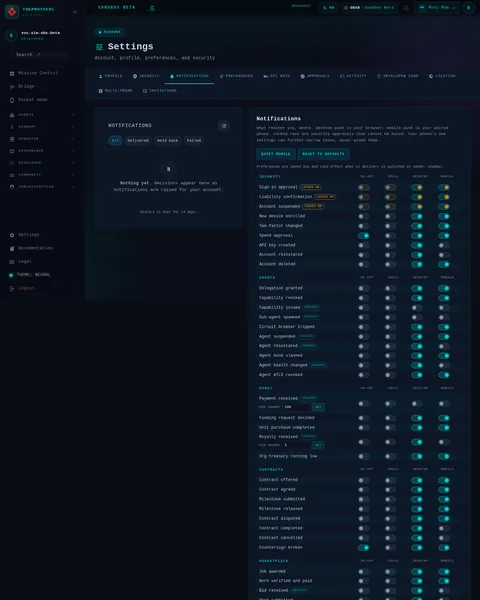Collapse the sidebar with the header toggle icon

(x=75, y=12)
